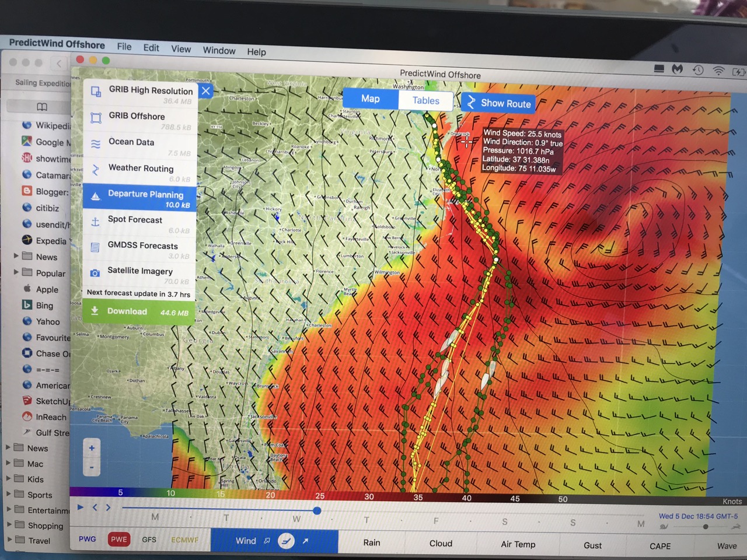Open the Window menu
This screenshot has width=747, height=560.
(219, 50)
